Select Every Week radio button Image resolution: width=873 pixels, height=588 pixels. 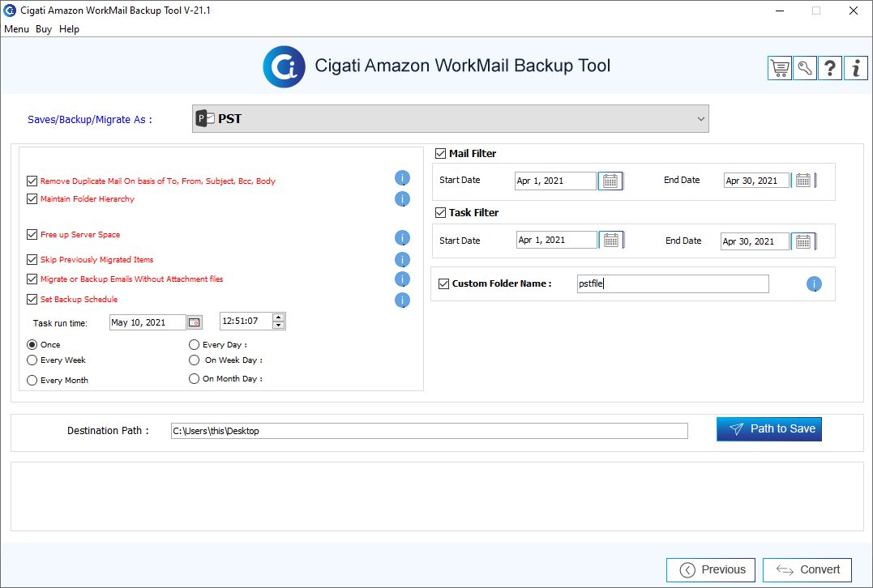32,360
